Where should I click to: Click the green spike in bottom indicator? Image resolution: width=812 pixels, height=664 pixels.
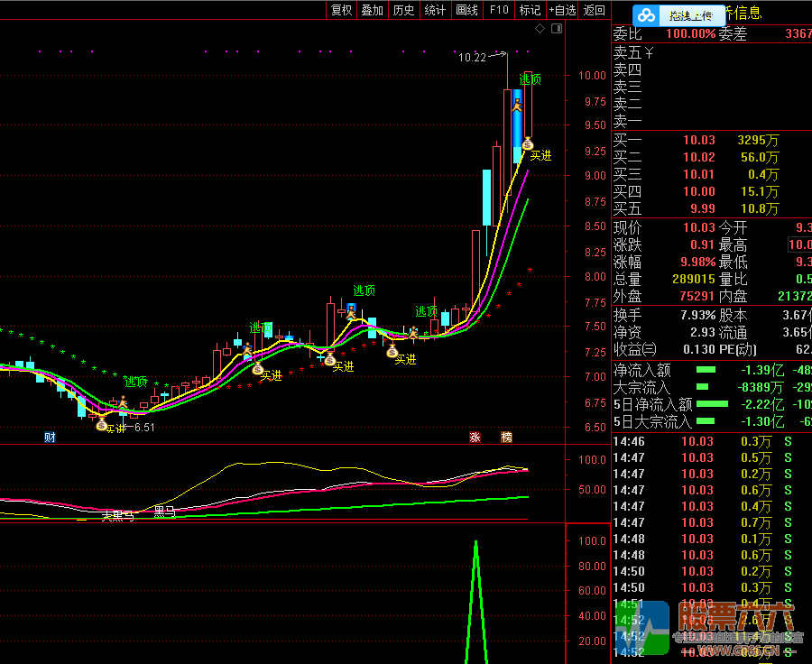pyautogui.click(x=476, y=601)
